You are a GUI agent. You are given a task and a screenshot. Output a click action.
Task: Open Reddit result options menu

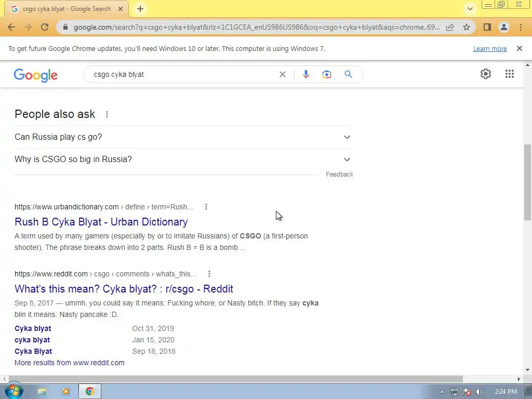pyautogui.click(x=209, y=273)
